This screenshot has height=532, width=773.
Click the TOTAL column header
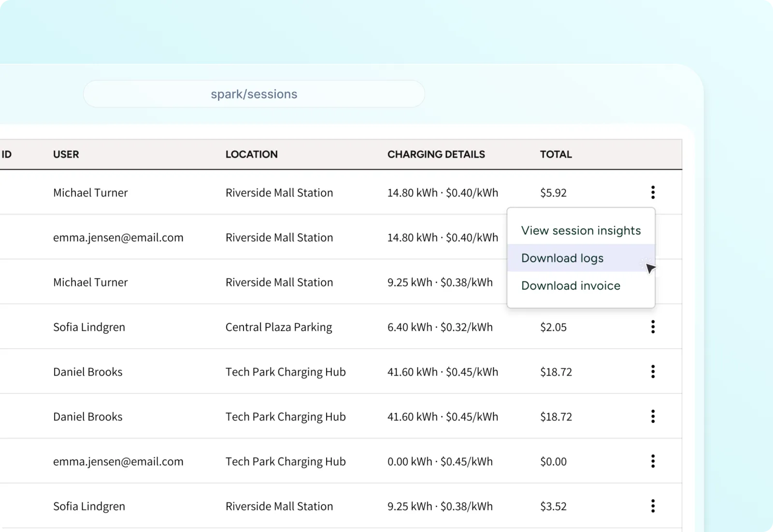[556, 154]
